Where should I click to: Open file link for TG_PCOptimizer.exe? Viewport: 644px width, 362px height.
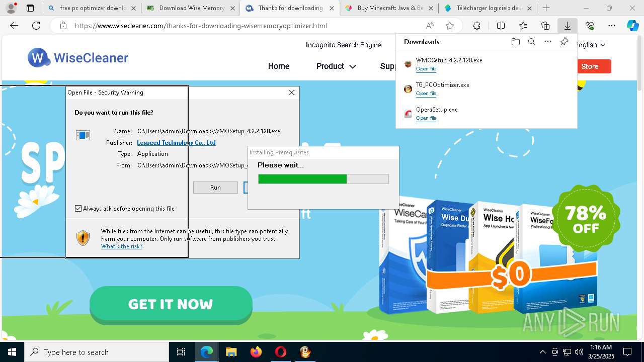pyautogui.click(x=426, y=94)
